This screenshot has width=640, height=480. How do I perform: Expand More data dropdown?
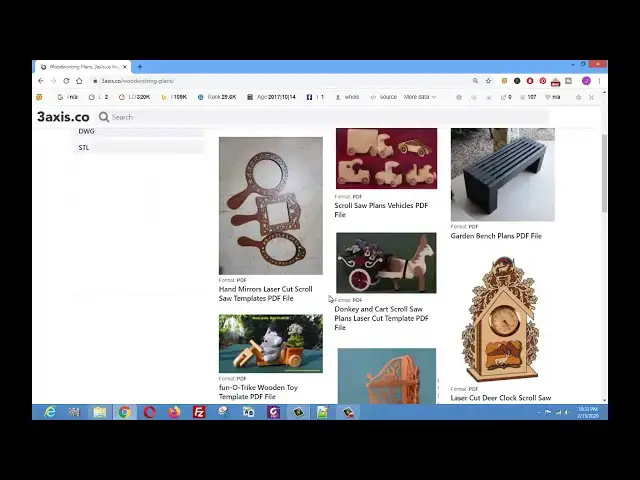(x=420, y=97)
